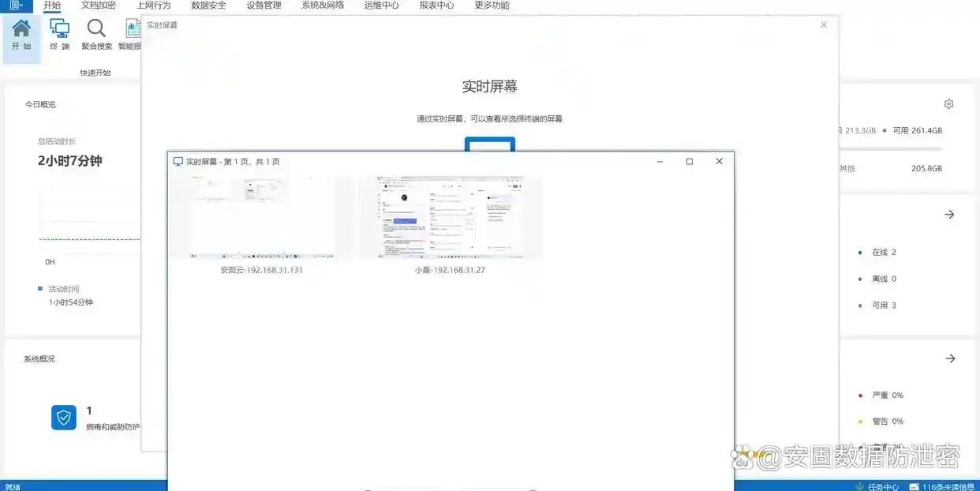Open 任务中心 in the status bar
The image size is (980, 491).
point(882,486)
